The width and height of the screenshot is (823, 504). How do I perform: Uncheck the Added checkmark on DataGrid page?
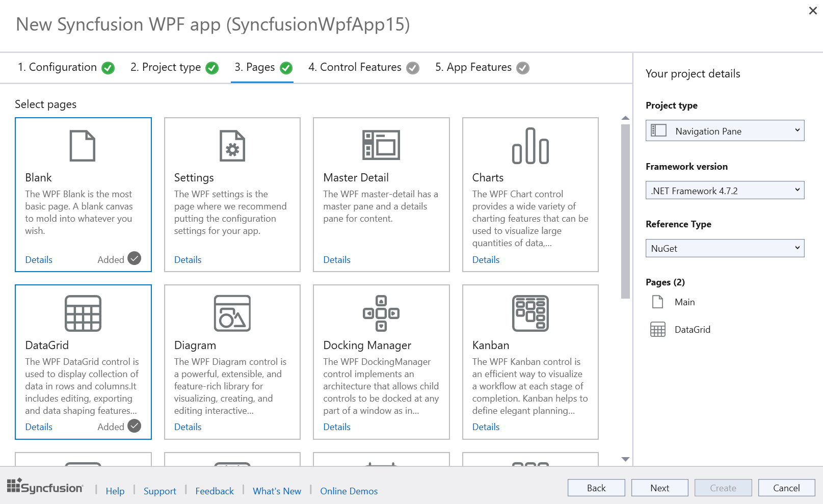click(134, 426)
